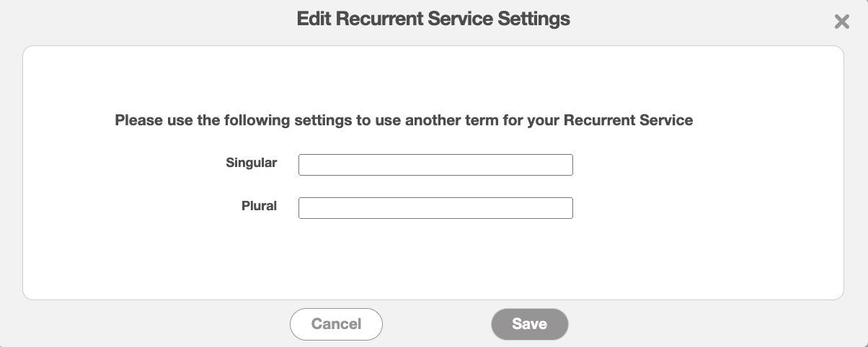Place the cursor in the singular term box

(x=435, y=165)
